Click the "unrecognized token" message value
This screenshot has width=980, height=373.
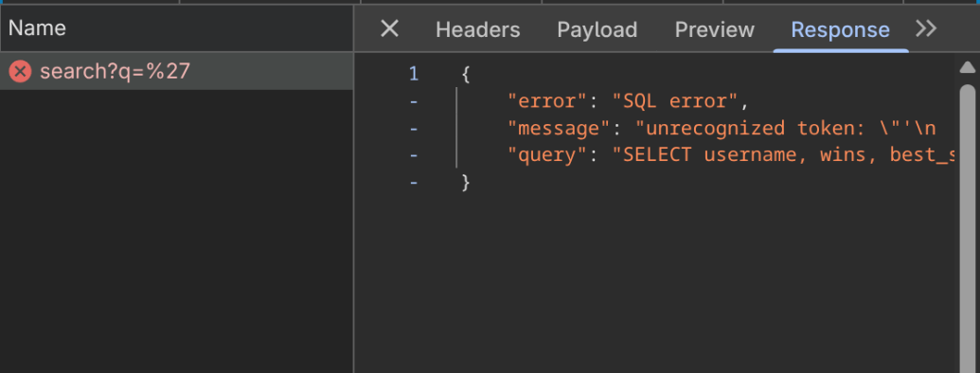(786, 128)
